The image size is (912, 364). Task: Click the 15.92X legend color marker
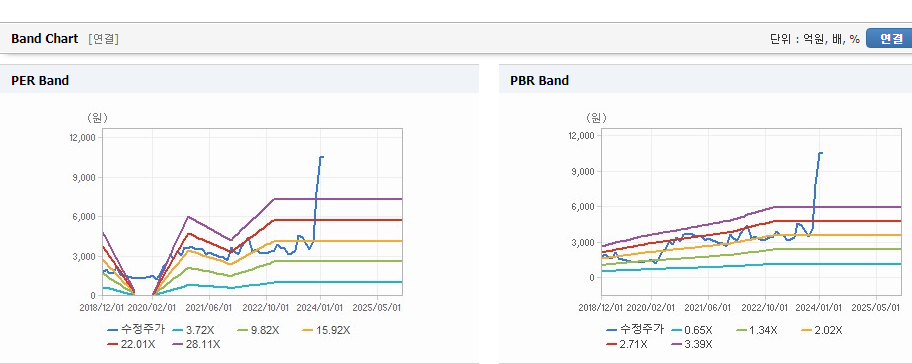tap(308, 330)
